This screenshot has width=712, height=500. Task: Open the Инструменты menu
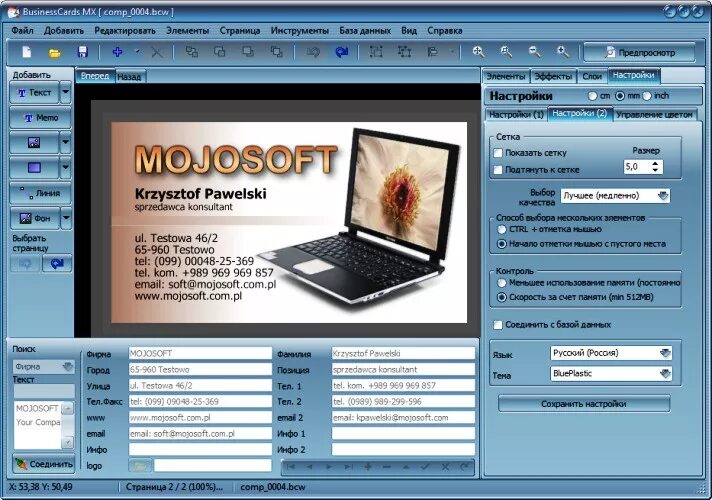pos(300,30)
